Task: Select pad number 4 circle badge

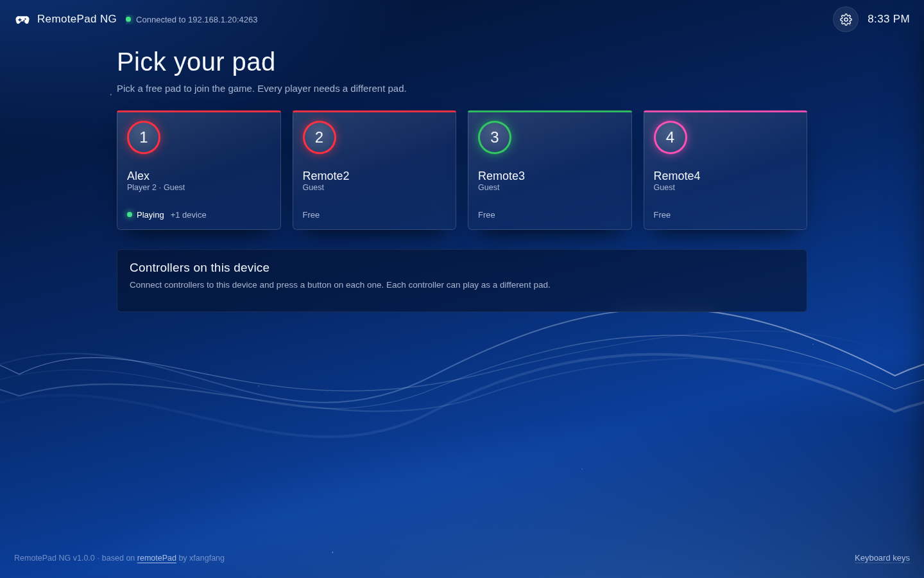Action: [671, 137]
